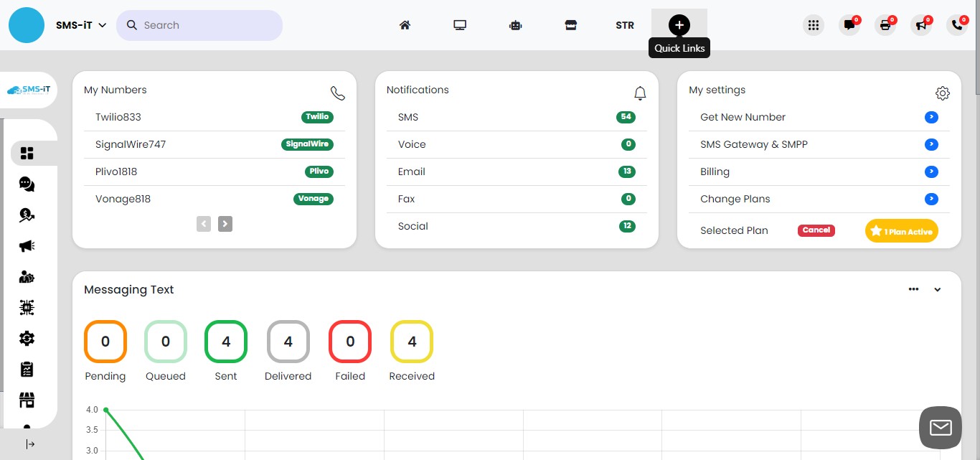
Task: Click gear icon in My settings card
Action: (943, 93)
